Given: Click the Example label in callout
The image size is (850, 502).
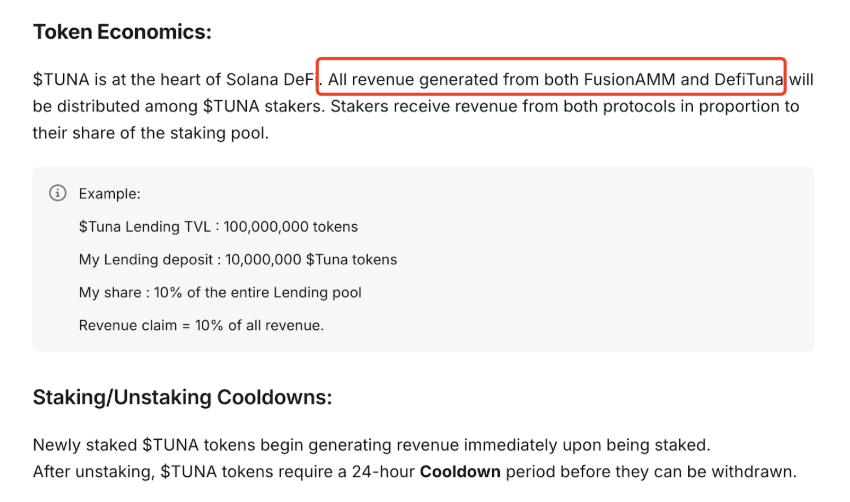Looking at the screenshot, I should 110,194.
